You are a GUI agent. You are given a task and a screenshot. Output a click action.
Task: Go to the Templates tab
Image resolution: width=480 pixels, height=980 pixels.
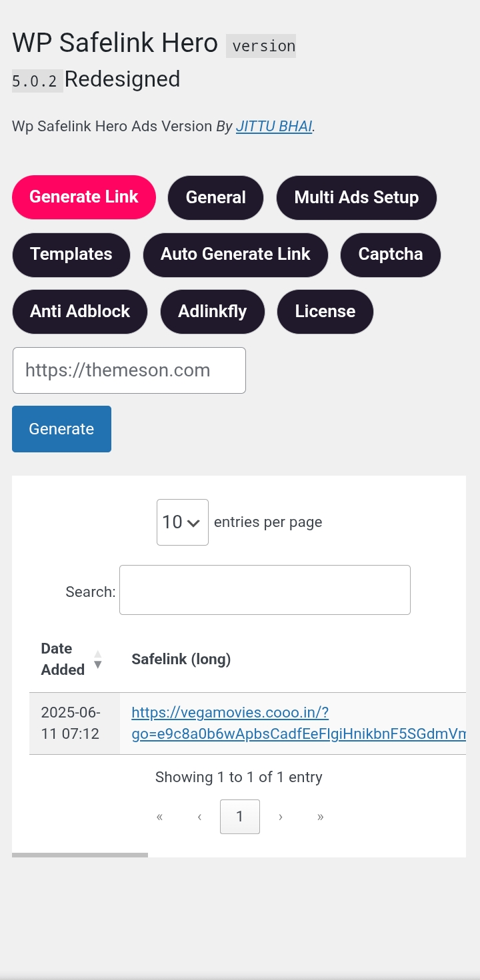coord(71,254)
